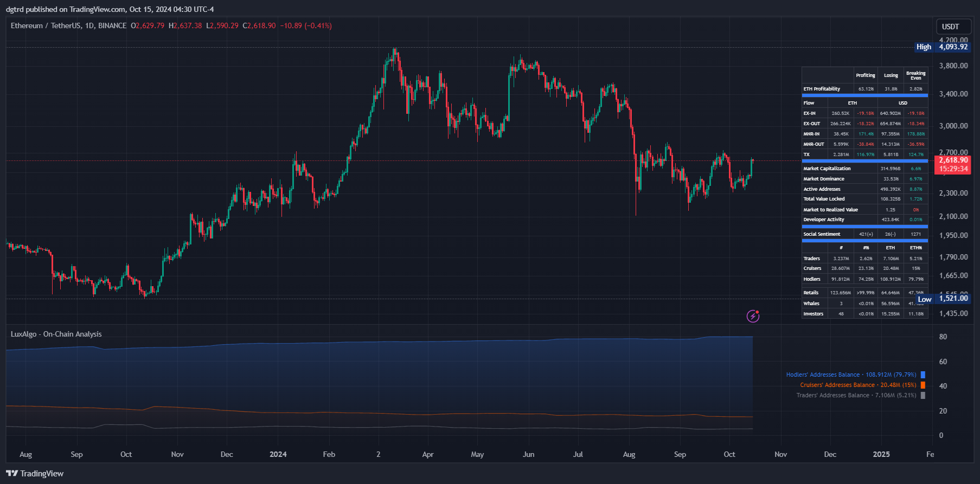980x484 pixels.
Task: Click the Total Value Locked label
Action: pos(824,199)
